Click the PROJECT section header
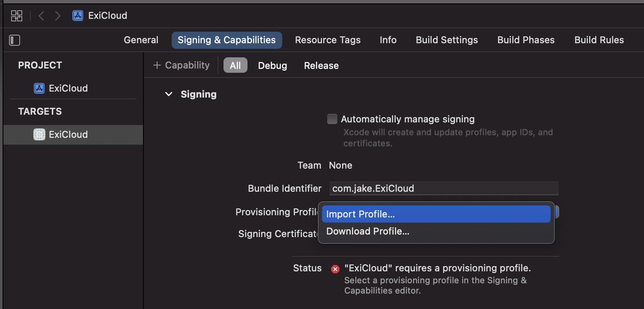Screen dimensions: 644x309 click(40, 65)
